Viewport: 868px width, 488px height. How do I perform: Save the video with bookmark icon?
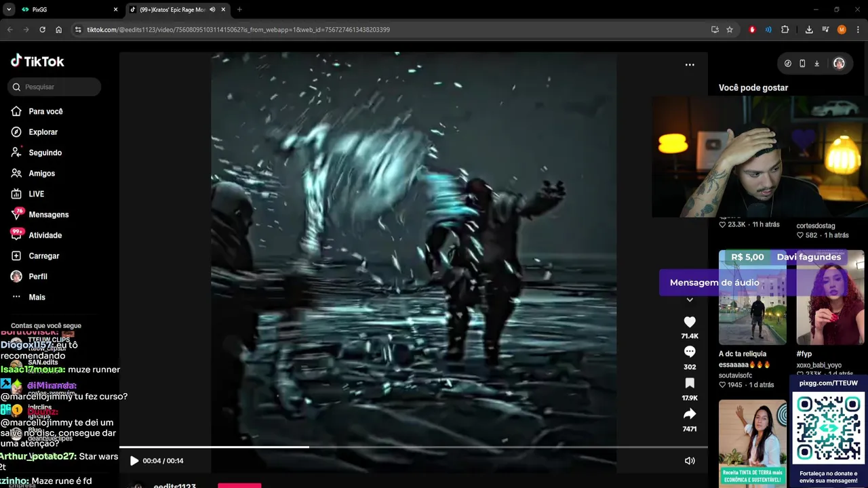pyautogui.click(x=690, y=383)
